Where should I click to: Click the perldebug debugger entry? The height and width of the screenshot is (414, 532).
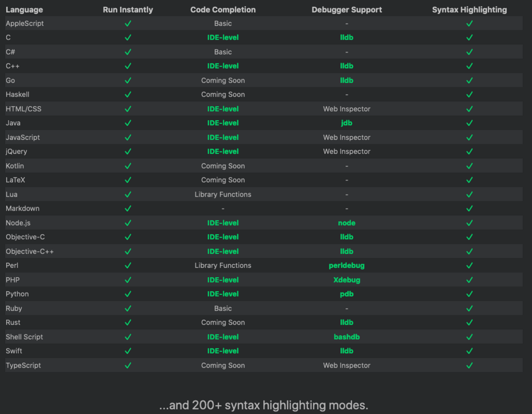click(347, 266)
